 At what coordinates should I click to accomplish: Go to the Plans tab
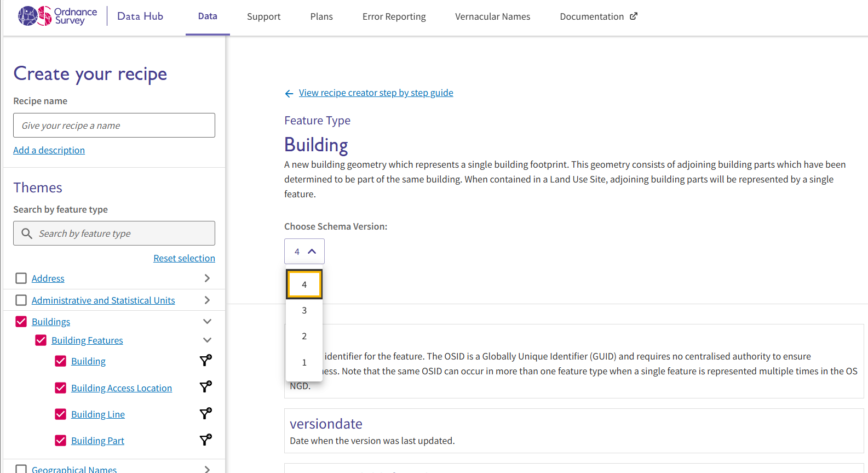[x=321, y=16]
